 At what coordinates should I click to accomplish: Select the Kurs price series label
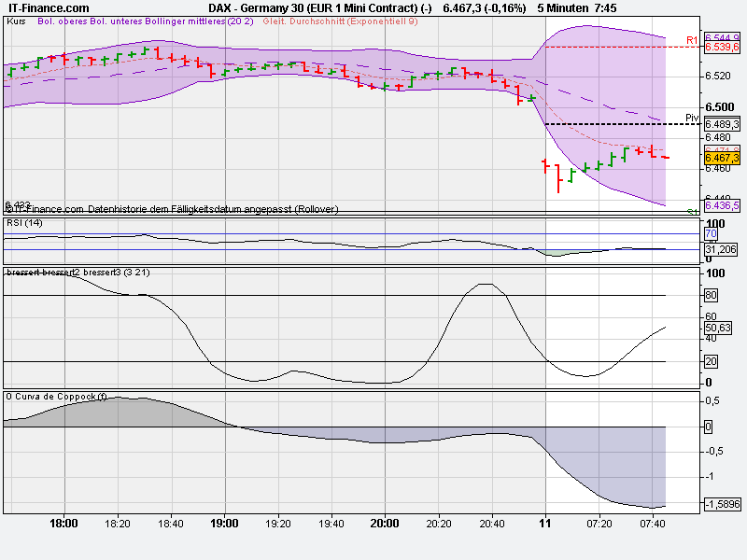(17, 28)
